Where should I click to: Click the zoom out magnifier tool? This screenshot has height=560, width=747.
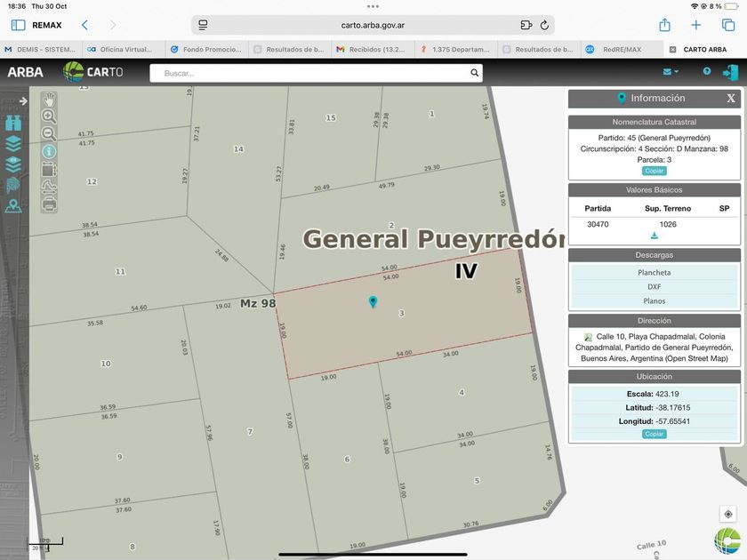click(49, 134)
